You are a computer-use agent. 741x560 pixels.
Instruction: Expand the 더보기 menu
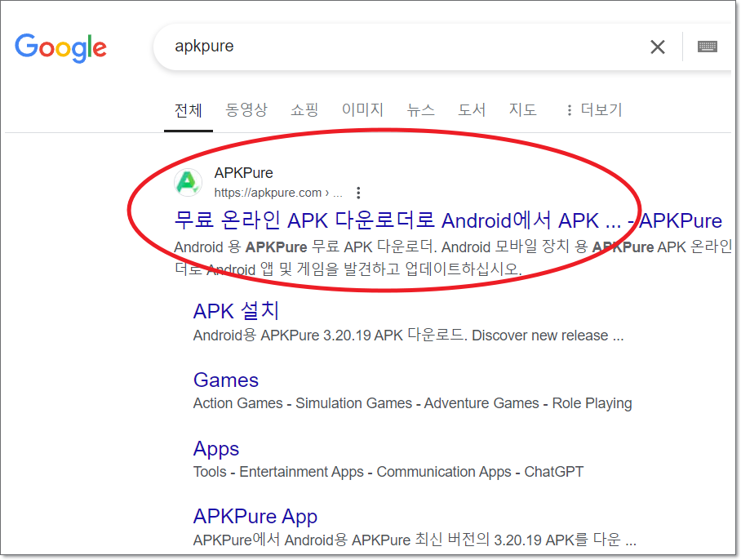[x=594, y=109]
